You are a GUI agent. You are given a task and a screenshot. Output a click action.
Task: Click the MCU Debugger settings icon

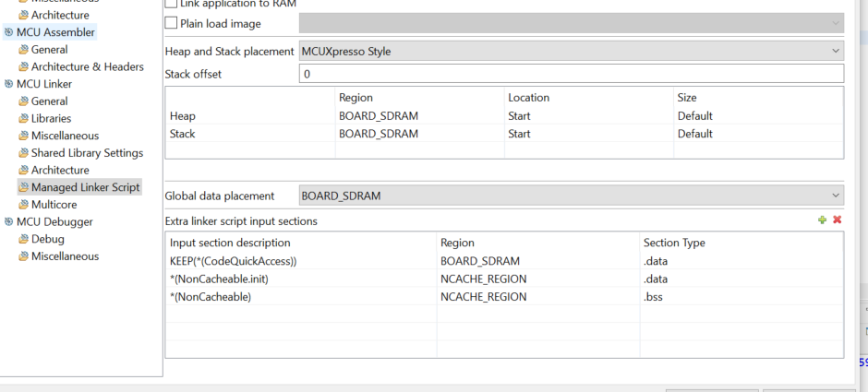(x=8, y=221)
